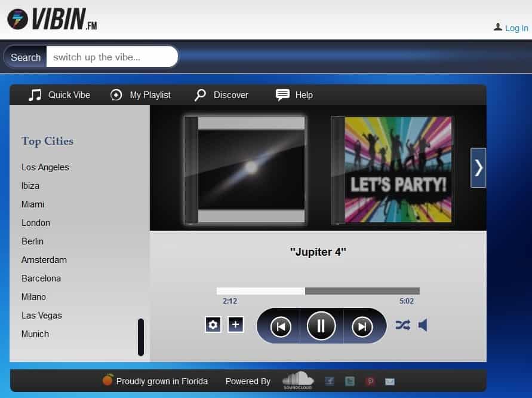This screenshot has width=532, height=398.
Task: Focus the search input field
Action: (x=112, y=57)
